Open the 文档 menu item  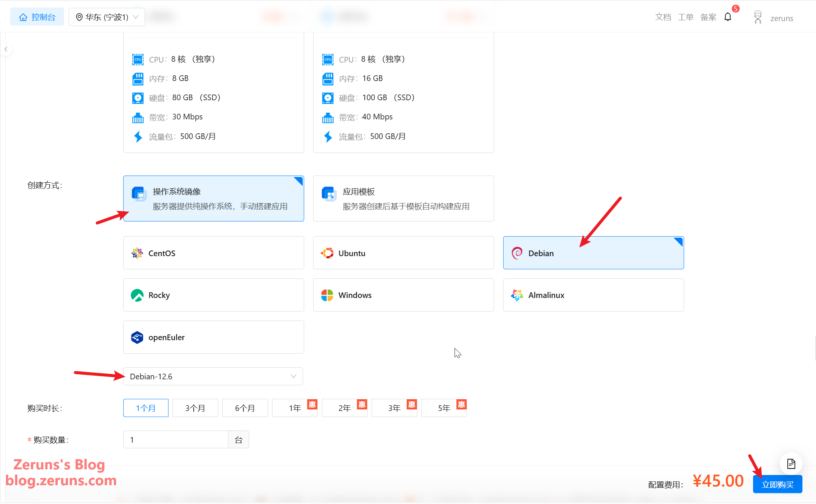click(x=663, y=17)
